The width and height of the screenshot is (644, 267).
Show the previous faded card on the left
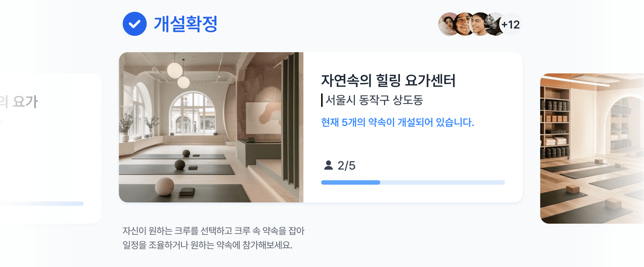[50, 148]
